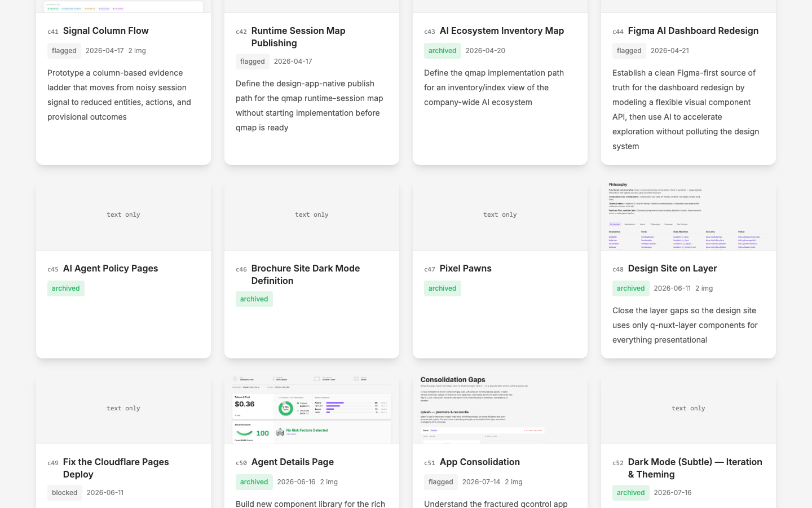Image resolution: width=812 pixels, height=508 pixels.
Task: Click archived badge on AI Ecosystem Inventory Map
Action: pyautogui.click(x=443, y=51)
